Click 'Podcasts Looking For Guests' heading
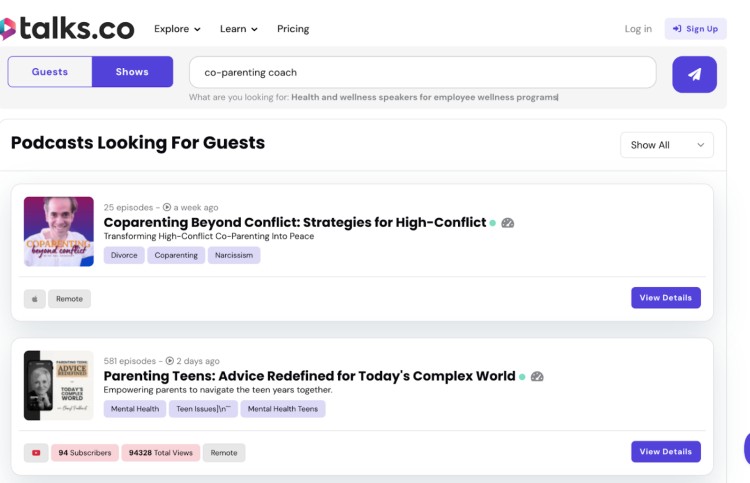This screenshot has height=483, width=750. [x=138, y=143]
